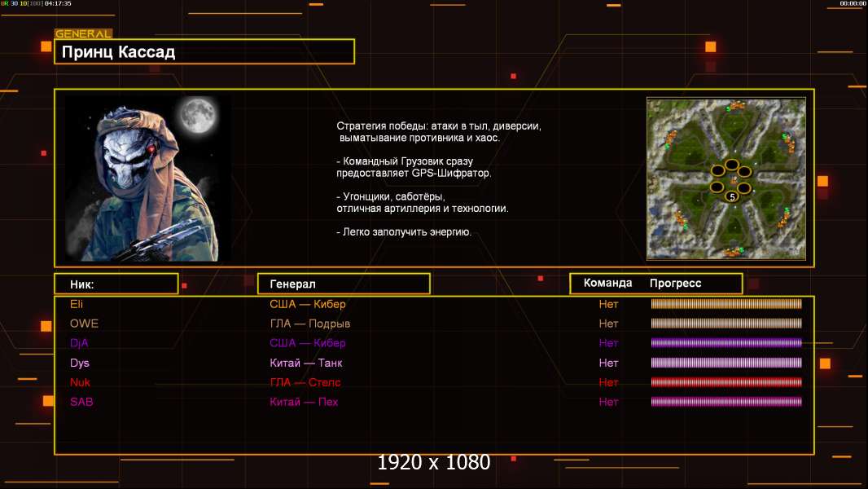Screen dimensions: 868x489
Task: Click SAB's general Китай — Пех
Action: pos(304,402)
